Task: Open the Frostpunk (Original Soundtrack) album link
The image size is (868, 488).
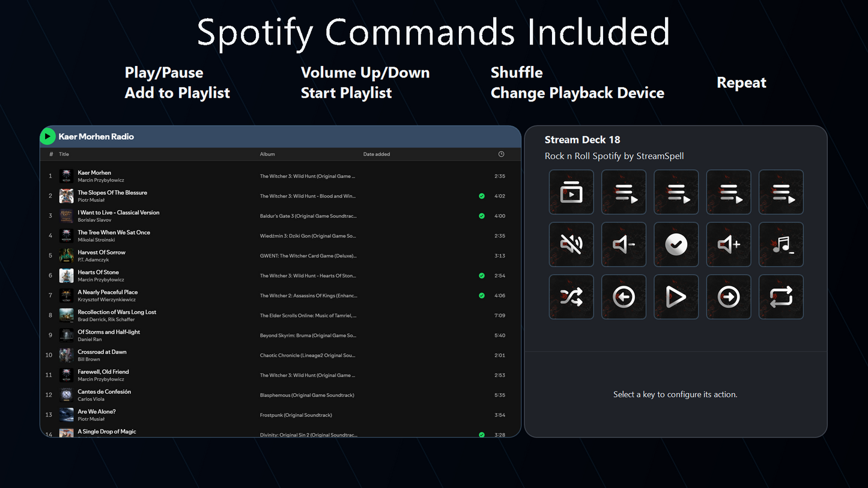Action: pos(296,415)
